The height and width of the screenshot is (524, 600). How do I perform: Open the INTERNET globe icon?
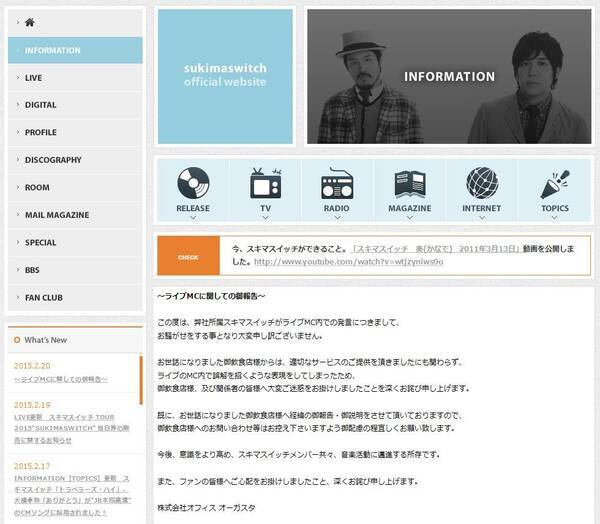(482, 185)
